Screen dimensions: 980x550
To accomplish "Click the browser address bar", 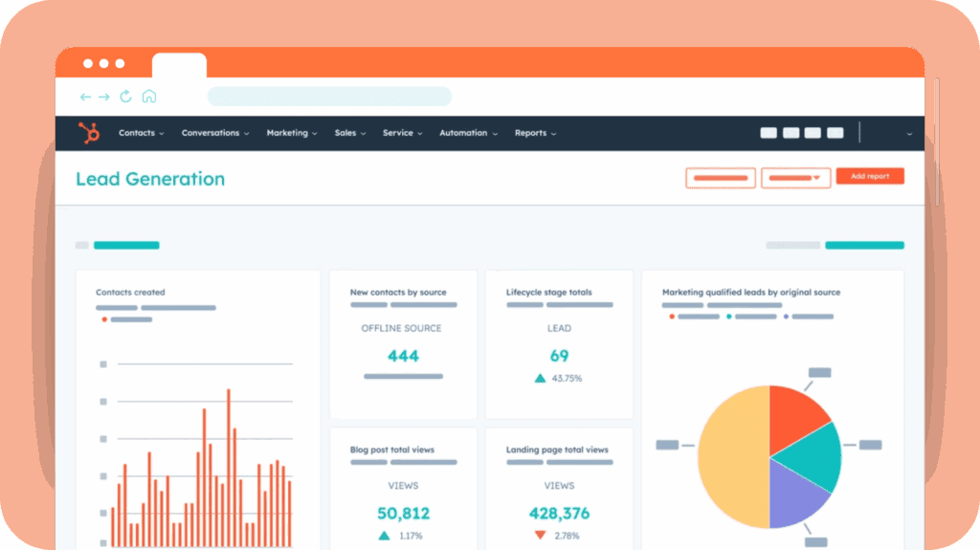I will [x=329, y=97].
